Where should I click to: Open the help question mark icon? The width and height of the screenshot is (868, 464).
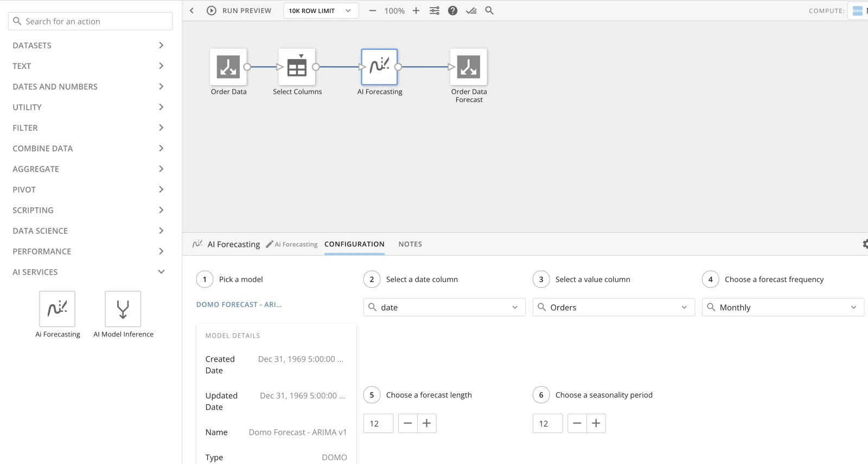[452, 10]
